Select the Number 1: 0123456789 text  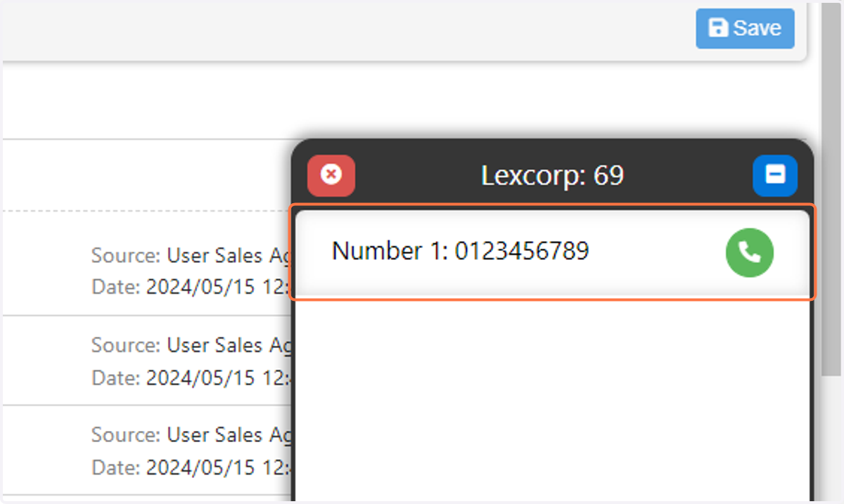460,251
